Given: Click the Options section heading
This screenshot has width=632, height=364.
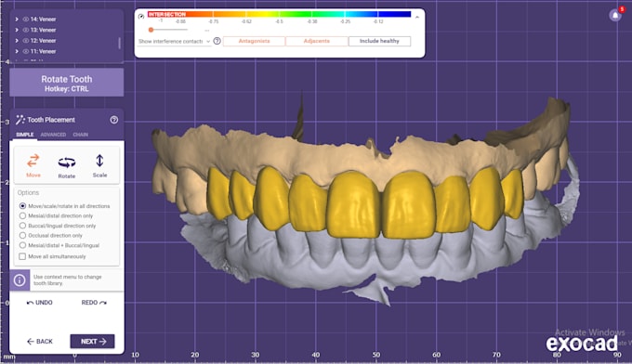Looking at the screenshot, I should [x=28, y=193].
